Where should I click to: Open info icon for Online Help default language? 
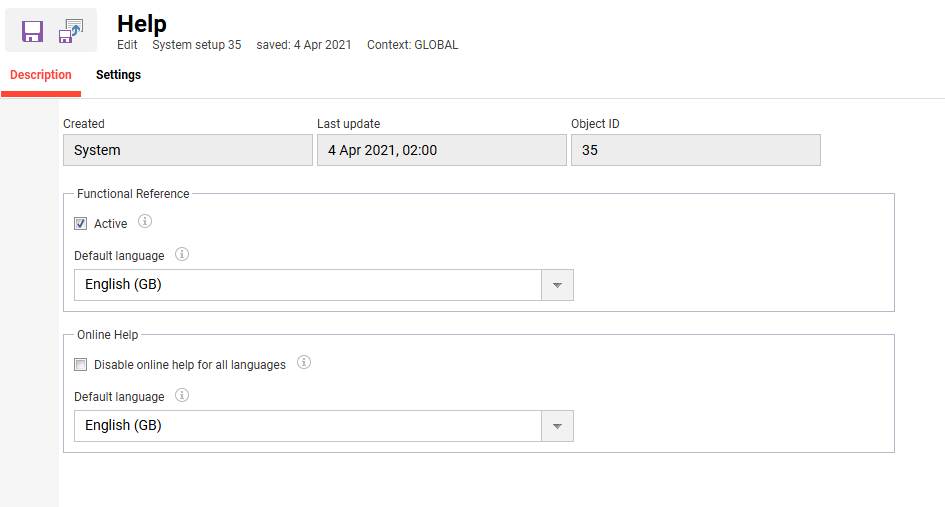[181, 395]
